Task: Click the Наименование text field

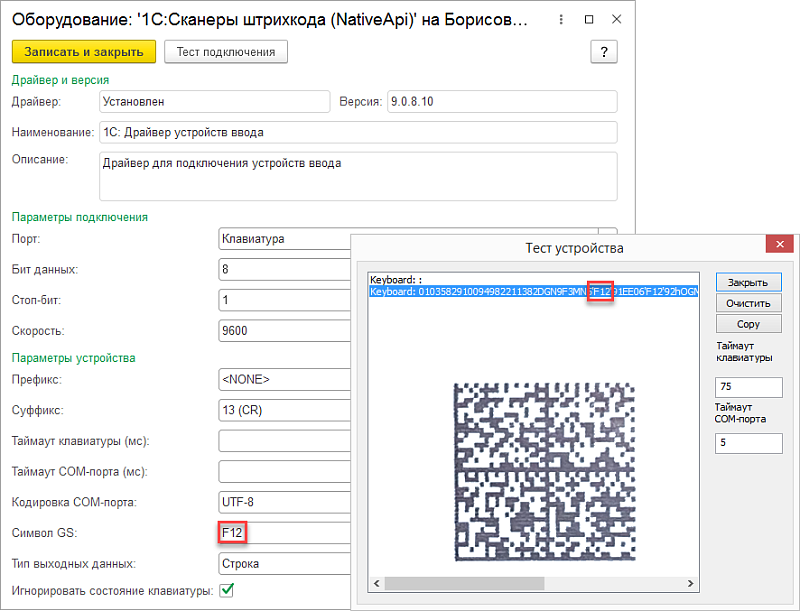Action: 357,132
